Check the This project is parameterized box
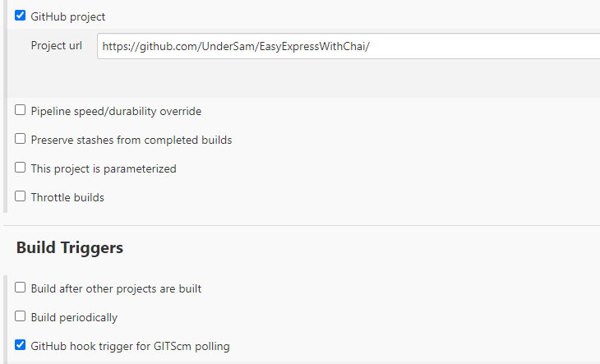Screen dimensions: 600x364 (x=20, y=168)
